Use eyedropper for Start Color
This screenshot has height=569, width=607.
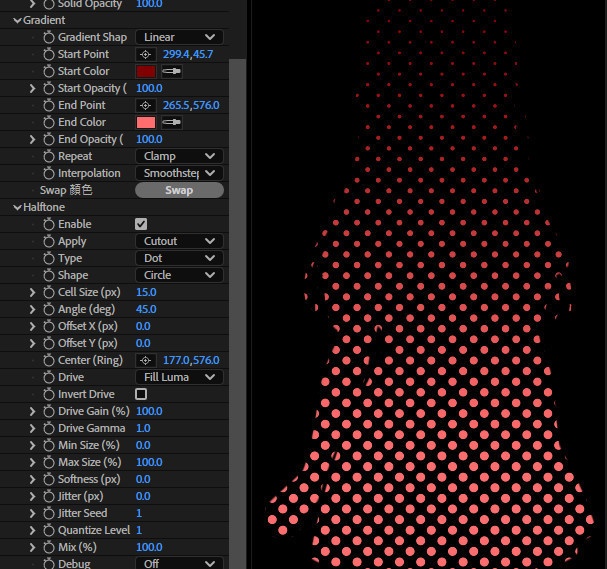click(x=171, y=71)
